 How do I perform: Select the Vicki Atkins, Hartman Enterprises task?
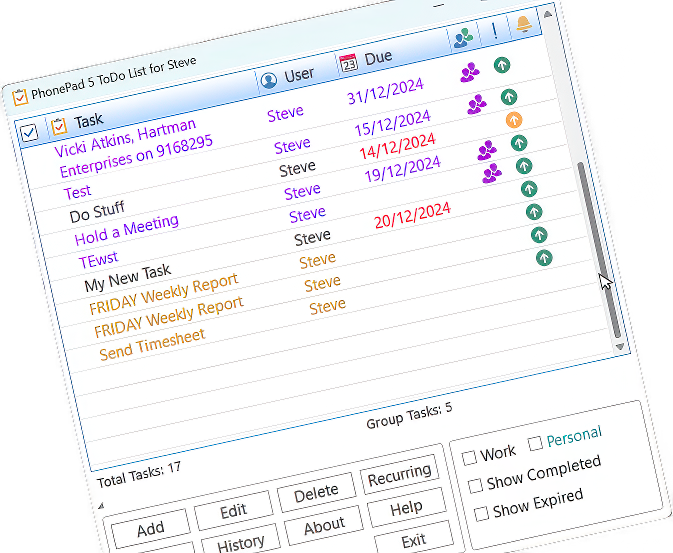(133, 149)
